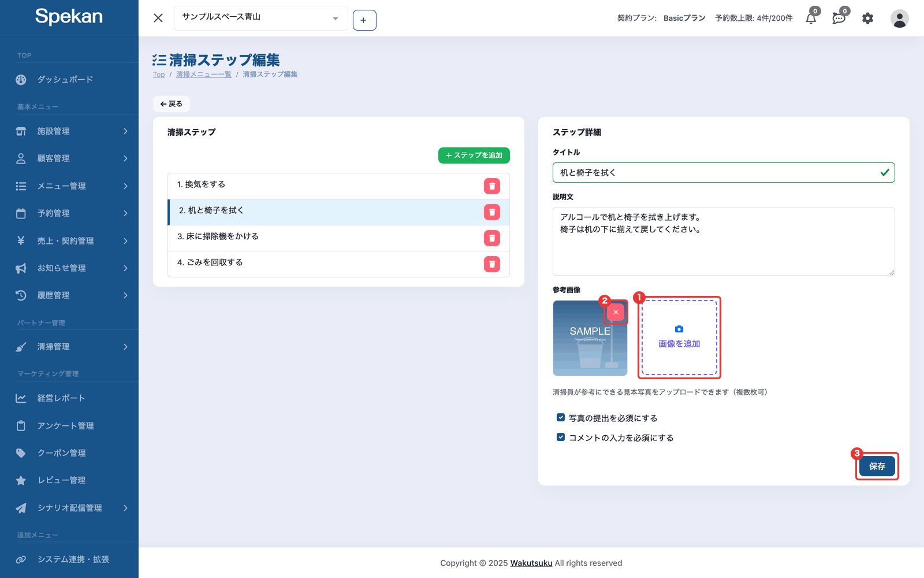Click the 画像を追加 upload box
Image resolution: width=924 pixels, height=578 pixels.
(x=679, y=338)
